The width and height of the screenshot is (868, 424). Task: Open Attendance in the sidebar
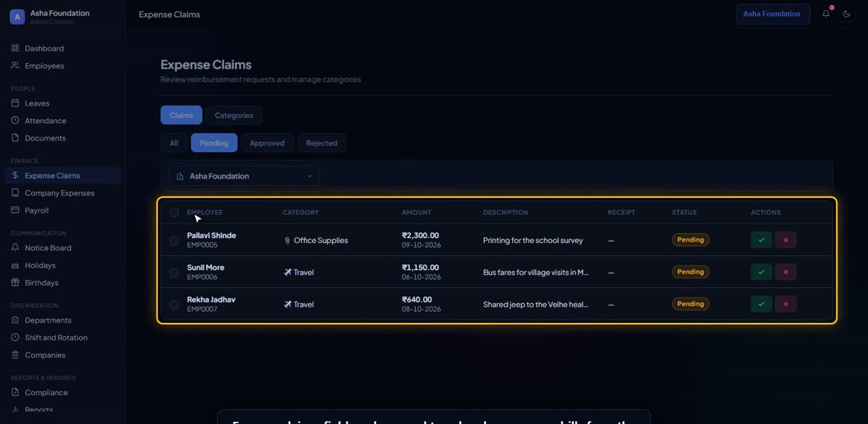(x=62, y=121)
